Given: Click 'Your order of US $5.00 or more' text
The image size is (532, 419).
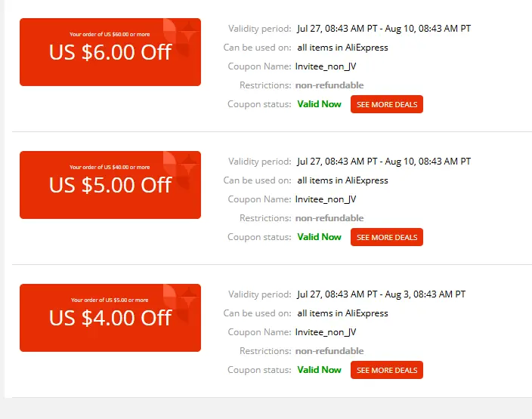Looking at the screenshot, I should coord(110,300).
